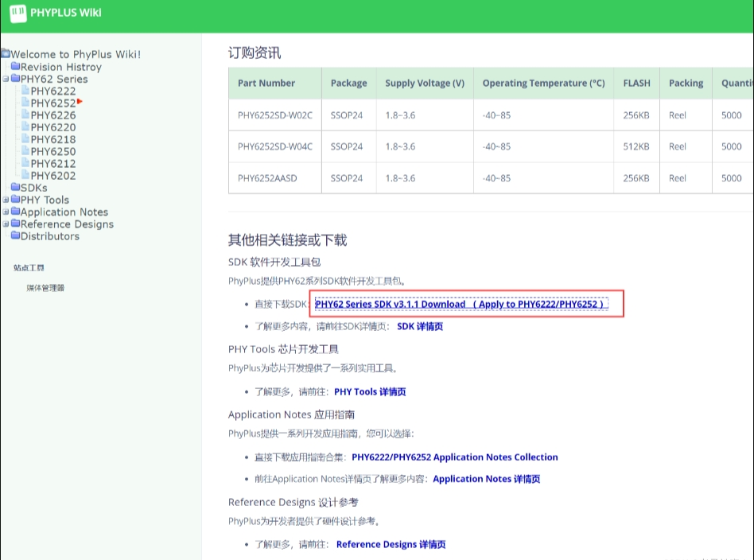This screenshot has height=560, width=754.
Task: Open the PHY6252 page in sidebar
Action: 53,103
